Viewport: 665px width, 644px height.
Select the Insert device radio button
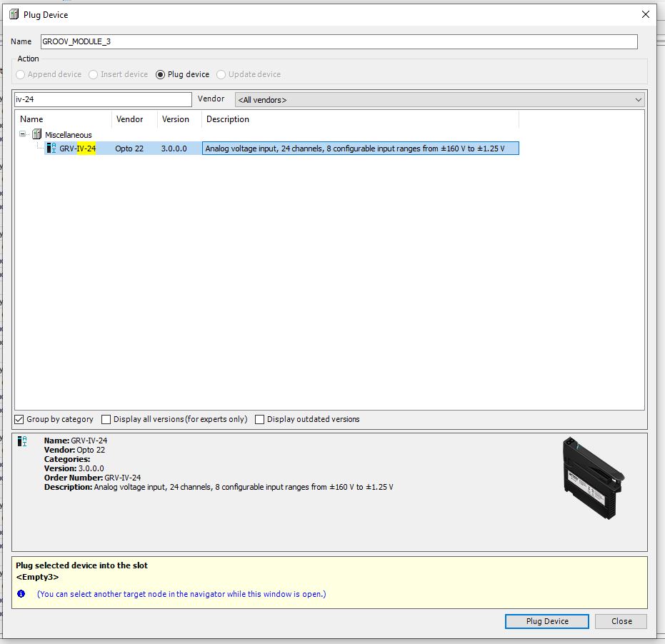[93, 75]
